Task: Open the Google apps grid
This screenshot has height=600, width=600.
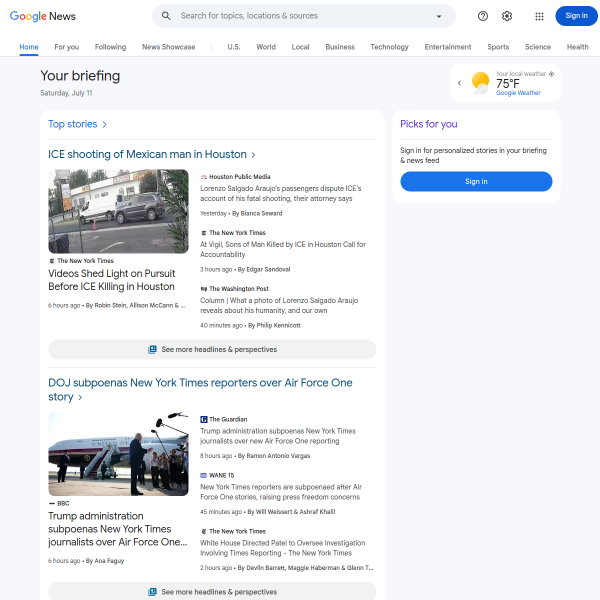Action: (x=540, y=16)
